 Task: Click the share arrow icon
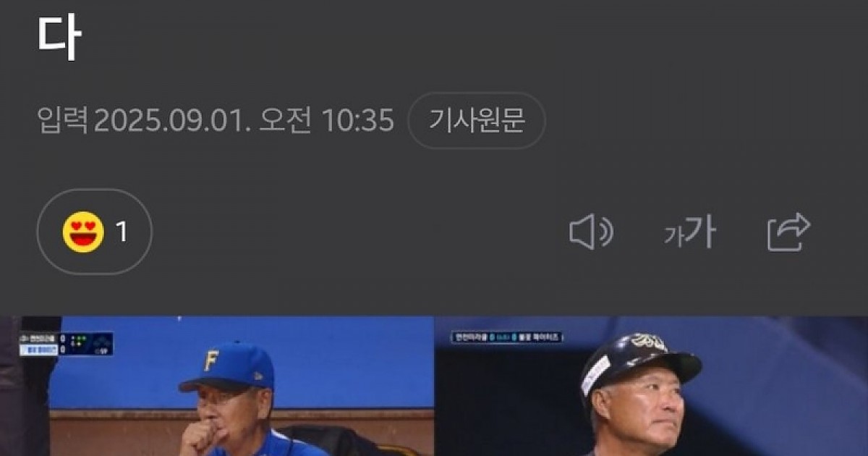[x=788, y=232]
